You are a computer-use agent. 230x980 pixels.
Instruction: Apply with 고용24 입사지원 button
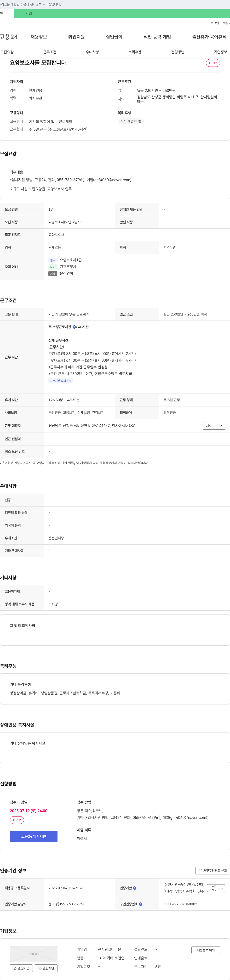[x=34, y=836]
